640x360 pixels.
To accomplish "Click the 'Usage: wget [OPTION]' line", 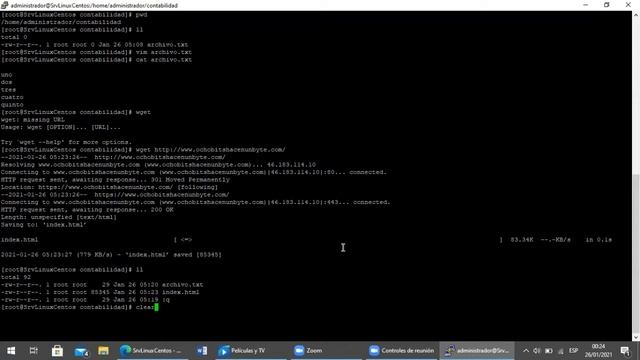I will tap(60, 127).
